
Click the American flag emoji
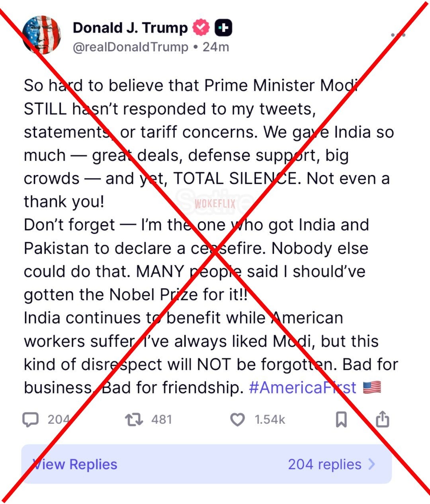click(372, 387)
